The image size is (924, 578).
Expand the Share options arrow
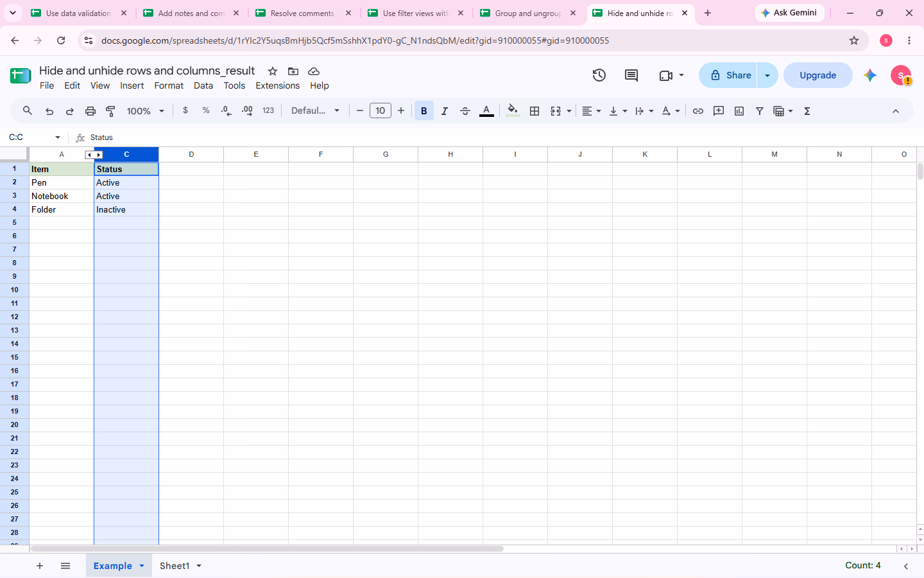[x=767, y=75]
